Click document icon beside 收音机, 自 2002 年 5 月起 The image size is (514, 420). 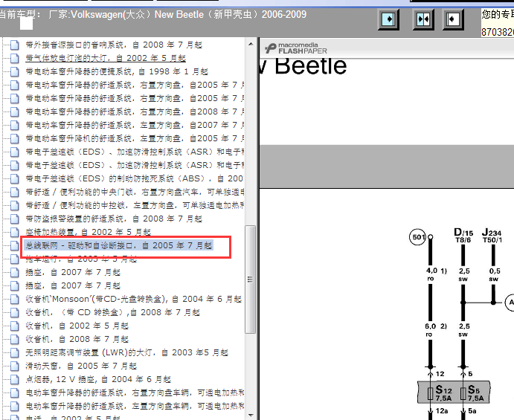pyautogui.click(x=14, y=326)
